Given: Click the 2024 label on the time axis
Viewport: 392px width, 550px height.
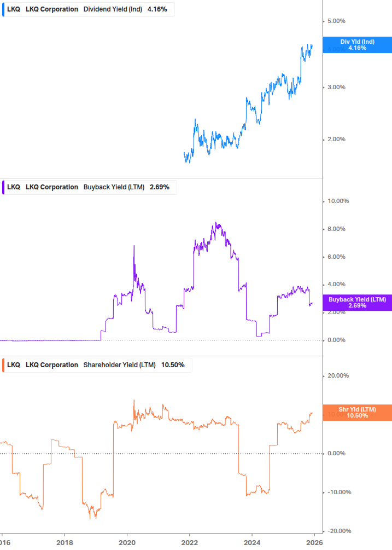Looking at the screenshot, I should tap(252, 543).
